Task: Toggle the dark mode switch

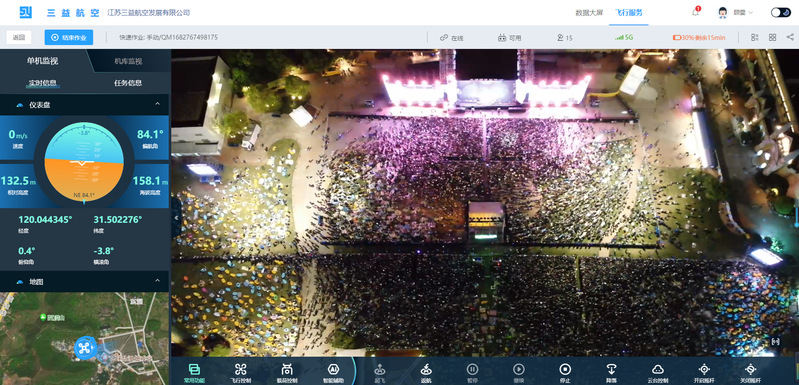Action: (780, 12)
